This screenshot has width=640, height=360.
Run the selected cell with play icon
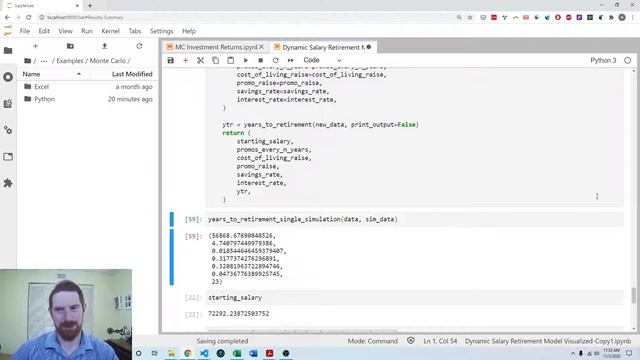click(246, 60)
